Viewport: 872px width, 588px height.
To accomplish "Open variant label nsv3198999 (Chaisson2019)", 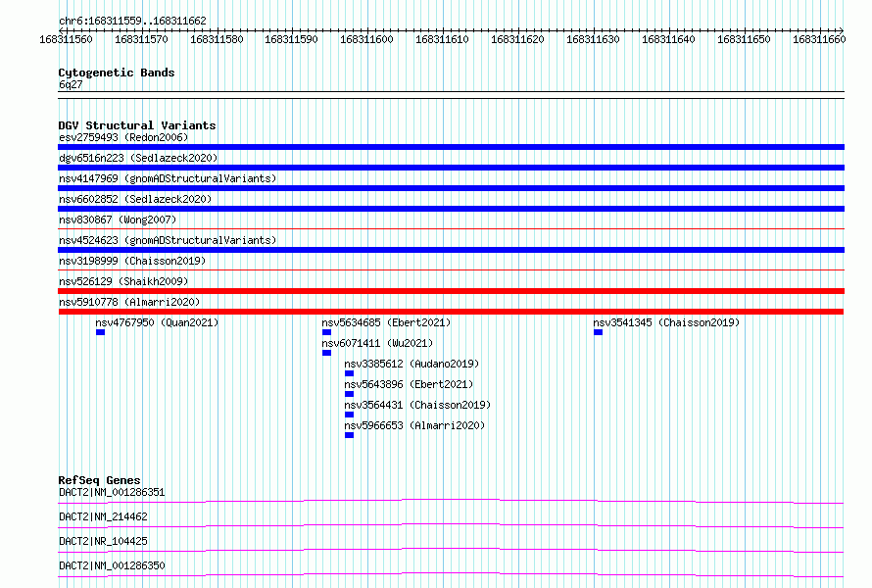I will 132,261.
